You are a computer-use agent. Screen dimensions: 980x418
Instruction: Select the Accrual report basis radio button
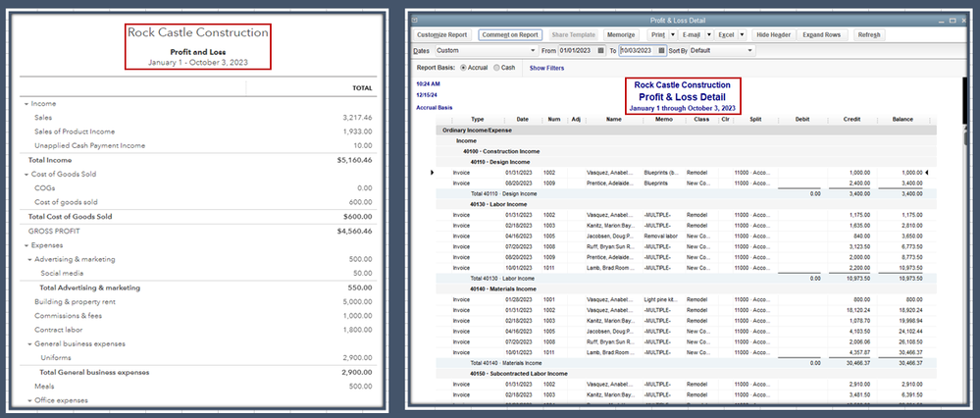(463, 68)
